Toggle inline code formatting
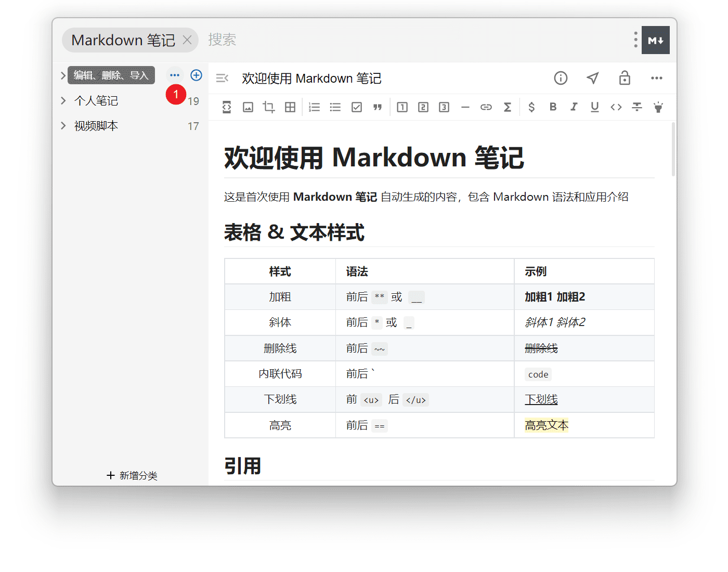This screenshot has width=728, height=572. tap(616, 107)
